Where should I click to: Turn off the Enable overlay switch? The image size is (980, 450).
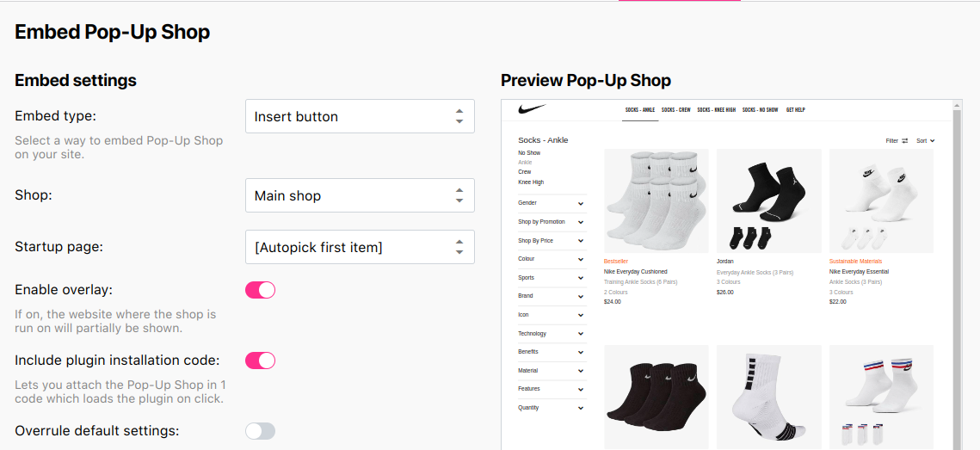260,290
